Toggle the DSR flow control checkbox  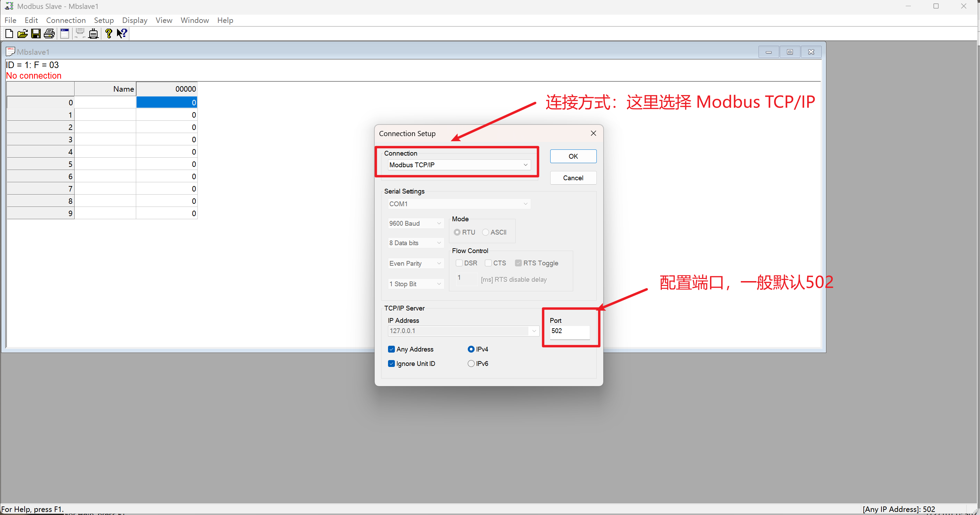(x=459, y=263)
